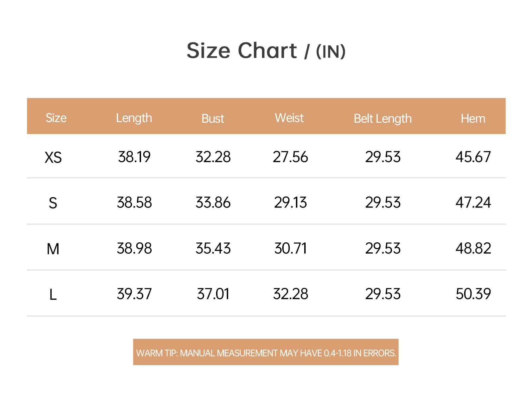Click the M waist value 30.71
The image size is (532, 399).
[291, 249]
